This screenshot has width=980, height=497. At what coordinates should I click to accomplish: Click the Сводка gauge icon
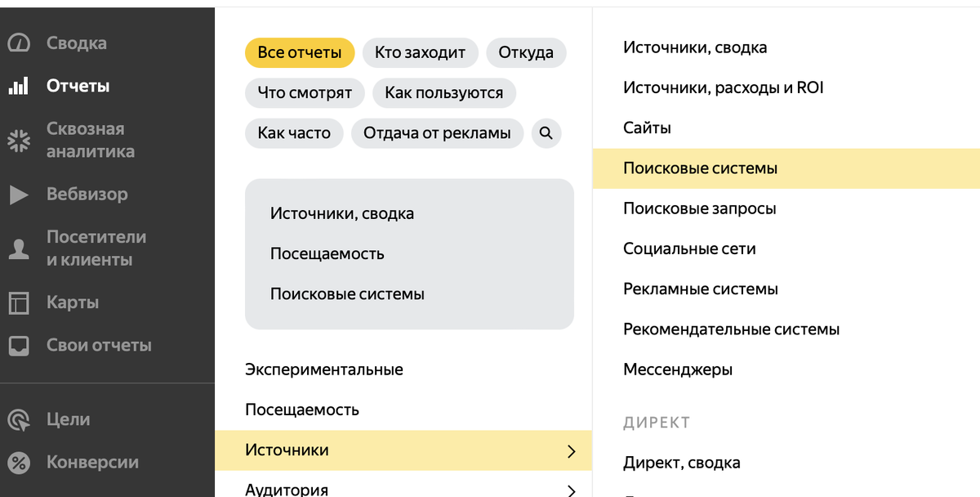18,43
